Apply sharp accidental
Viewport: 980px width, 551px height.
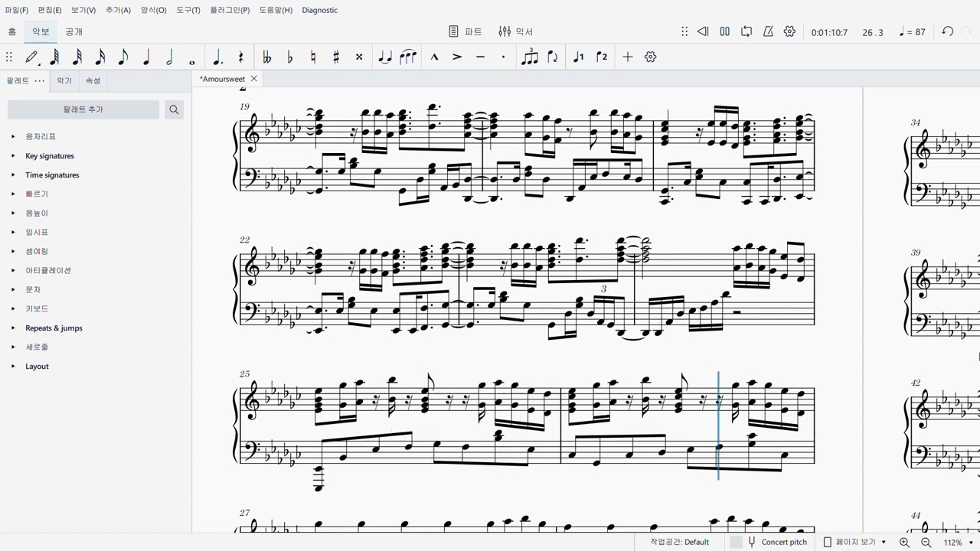[x=335, y=57]
